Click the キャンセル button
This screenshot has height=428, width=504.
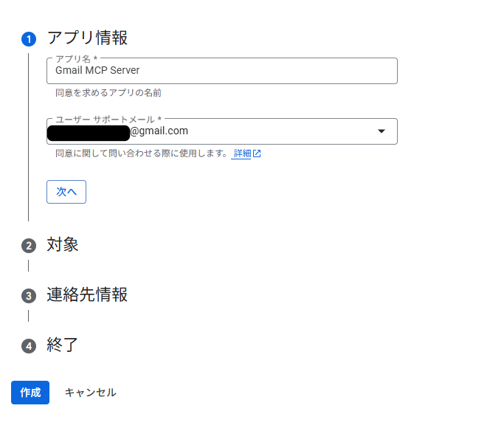[90, 393]
